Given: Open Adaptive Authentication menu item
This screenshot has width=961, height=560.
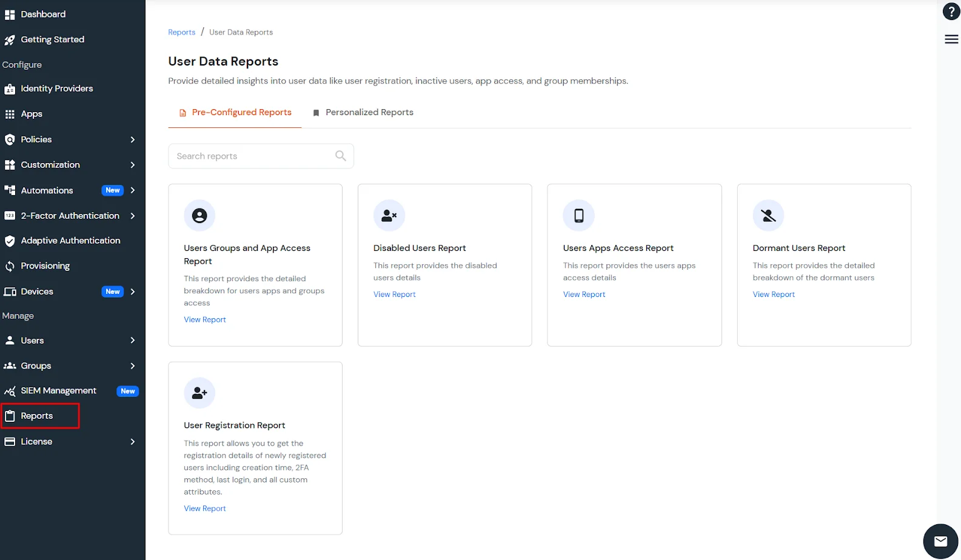Looking at the screenshot, I should pos(70,241).
